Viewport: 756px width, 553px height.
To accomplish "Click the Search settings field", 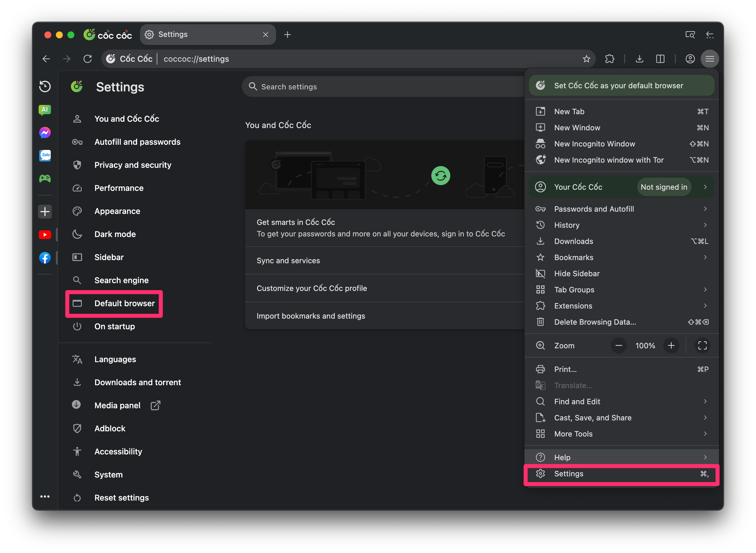I will click(x=383, y=87).
